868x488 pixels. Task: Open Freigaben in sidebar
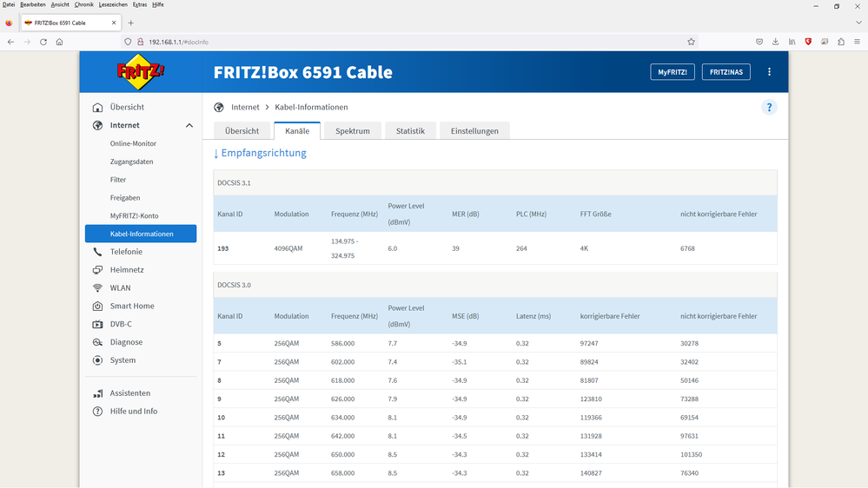click(x=125, y=198)
